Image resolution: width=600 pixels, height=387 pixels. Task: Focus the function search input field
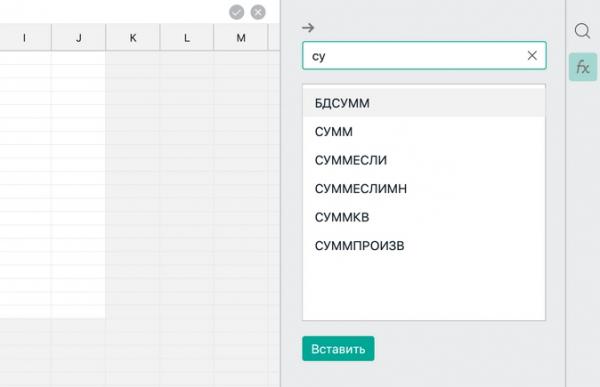click(424, 56)
